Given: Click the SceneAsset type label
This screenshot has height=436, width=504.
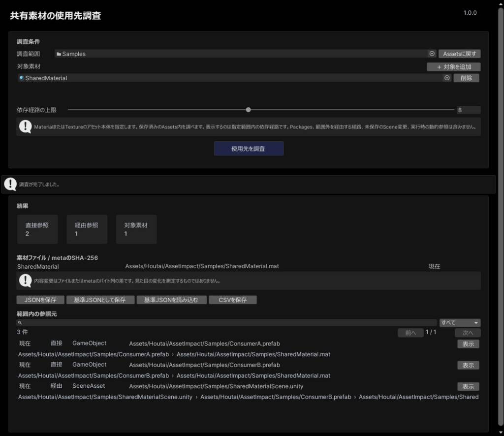Looking at the screenshot, I should [x=89, y=385].
